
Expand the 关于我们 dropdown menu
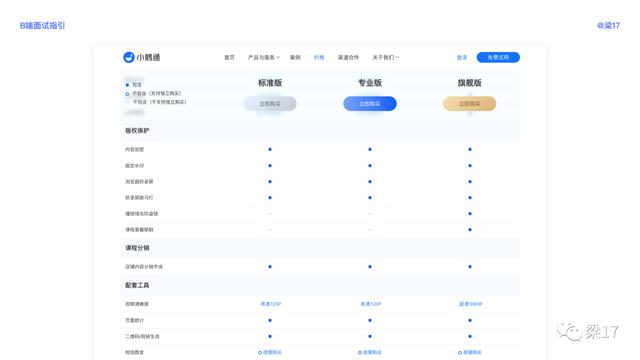pos(385,58)
